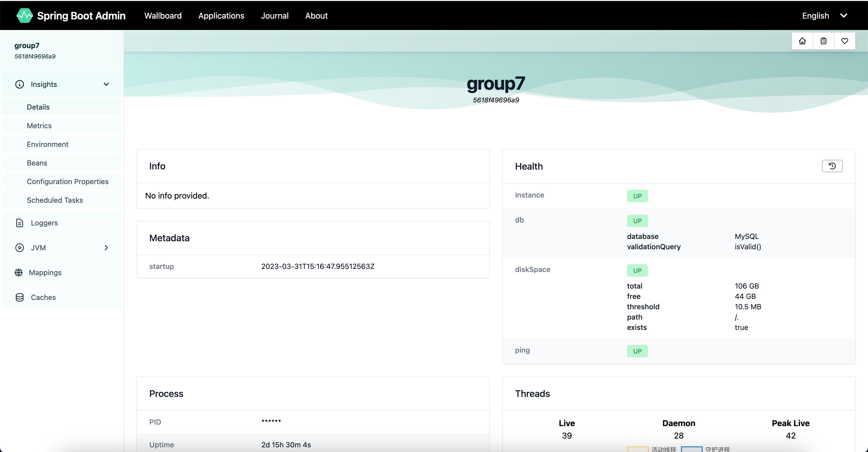Viewport: 868px width, 452px height.
Task: Open the Applications menu item
Action: [221, 16]
